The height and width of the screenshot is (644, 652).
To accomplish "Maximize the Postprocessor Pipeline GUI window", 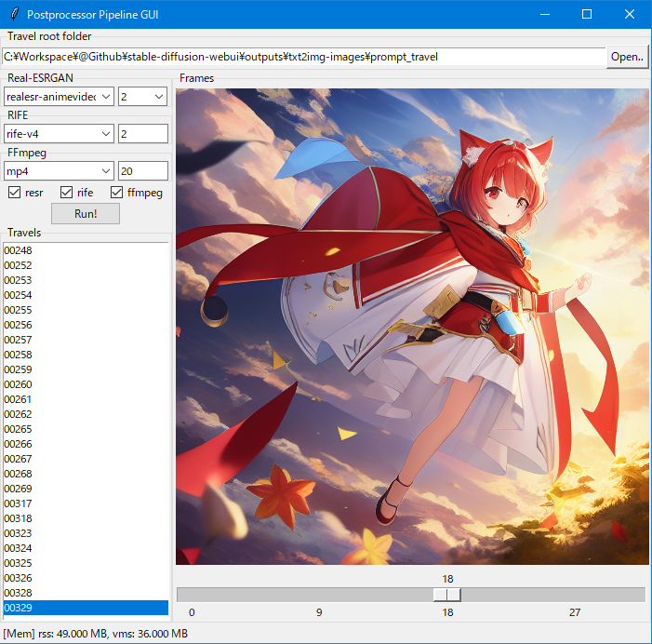I will 587,14.
